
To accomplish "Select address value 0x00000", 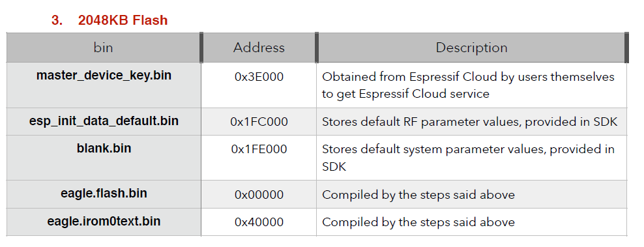I will coord(259,194).
